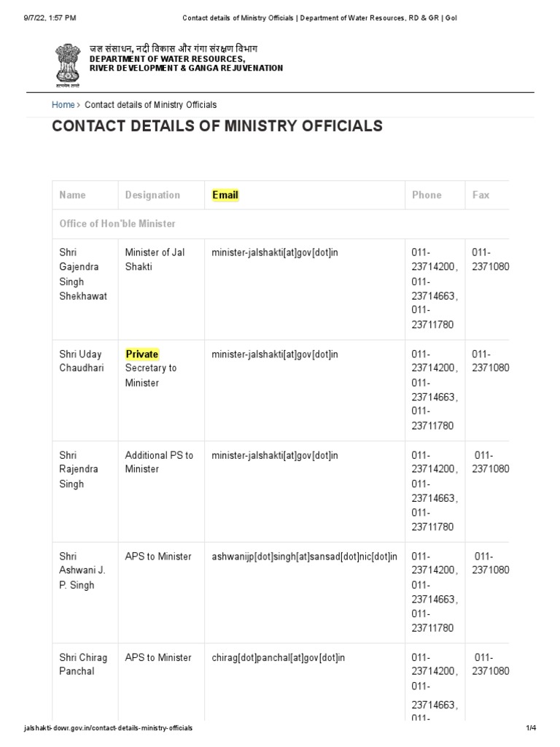
Task: Click the name Shri Gajendra Singh Shekhawat
Action: pyautogui.click(x=83, y=274)
